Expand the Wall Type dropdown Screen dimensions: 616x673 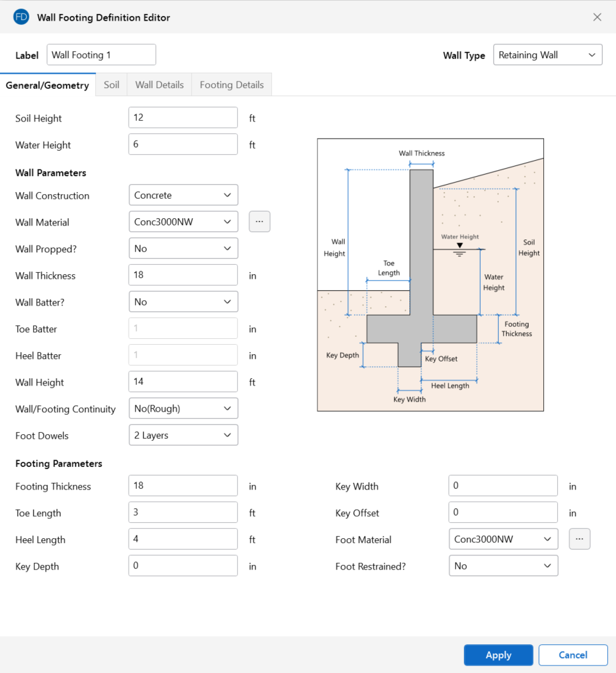[x=547, y=55]
